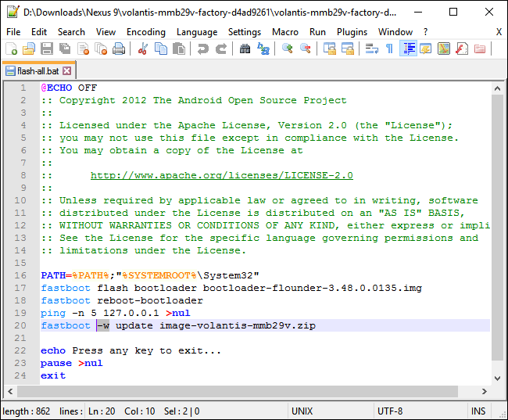Viewport: 508px width, 420px height.
Task: Click the Zoom In magnifier icon
Action: pos(288,48)
